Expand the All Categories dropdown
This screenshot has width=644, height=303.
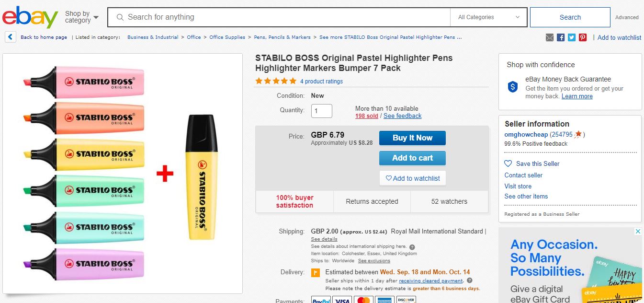click(488, 17)
